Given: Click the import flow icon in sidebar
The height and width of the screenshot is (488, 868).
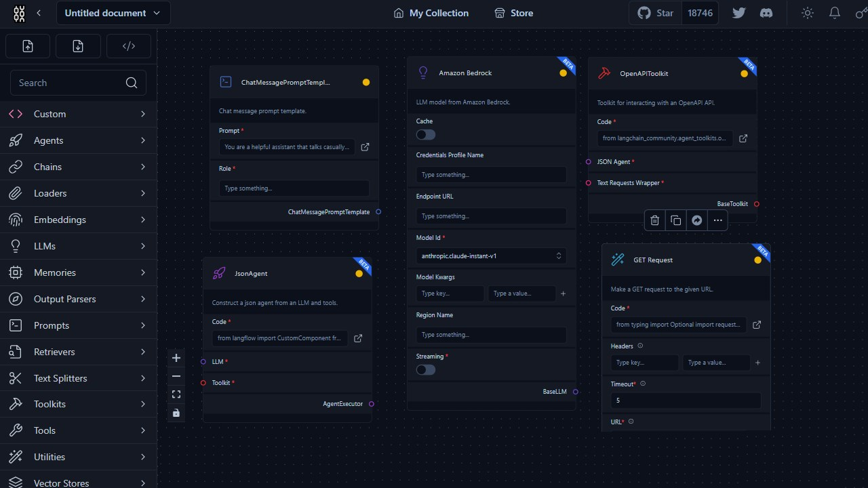Looking at the screenshot, I should click(x=28, y=46).
